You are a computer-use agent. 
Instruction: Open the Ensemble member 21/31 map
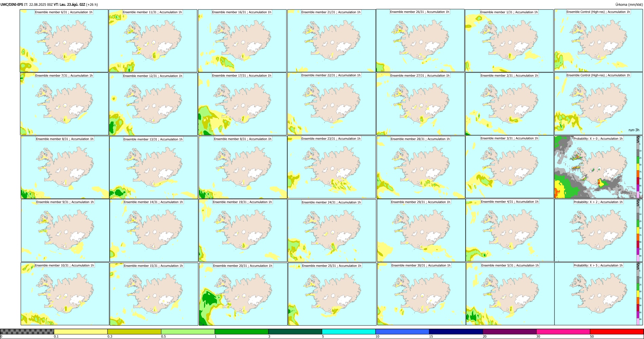click(x=331, y=41)
